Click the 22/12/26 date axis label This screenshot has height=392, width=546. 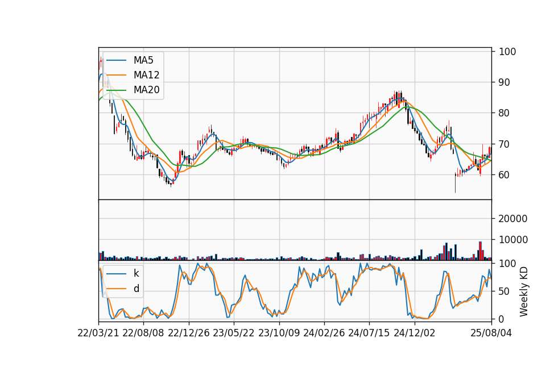[189, 333]
